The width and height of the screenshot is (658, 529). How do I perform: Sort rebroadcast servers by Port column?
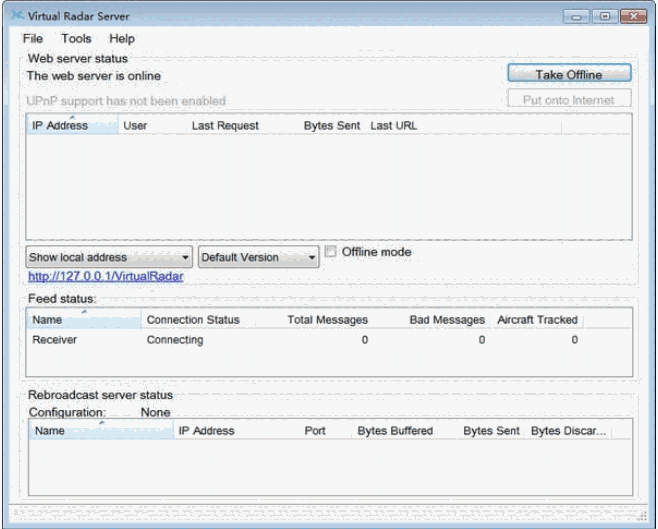pos(314,431)
